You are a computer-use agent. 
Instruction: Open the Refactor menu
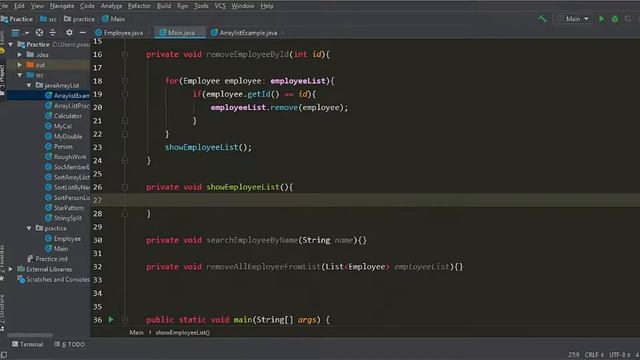point(139,6)
